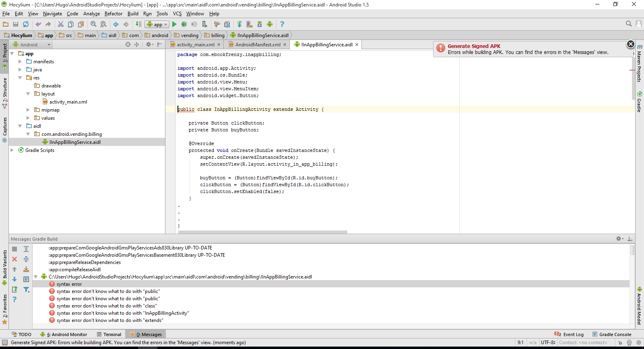Click the Save All disk icon
The width and height of the screenshot is (644, 349).
(x=16, y=24)
